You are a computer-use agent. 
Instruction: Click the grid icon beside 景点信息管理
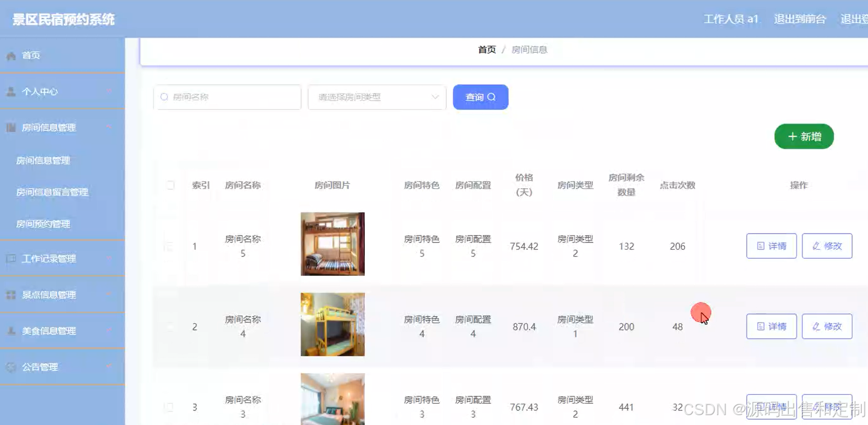coord(11,295)
